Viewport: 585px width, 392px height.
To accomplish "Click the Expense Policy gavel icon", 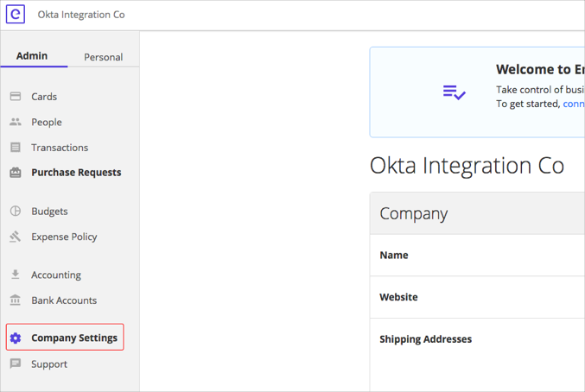I will click(x=16, y=237).
